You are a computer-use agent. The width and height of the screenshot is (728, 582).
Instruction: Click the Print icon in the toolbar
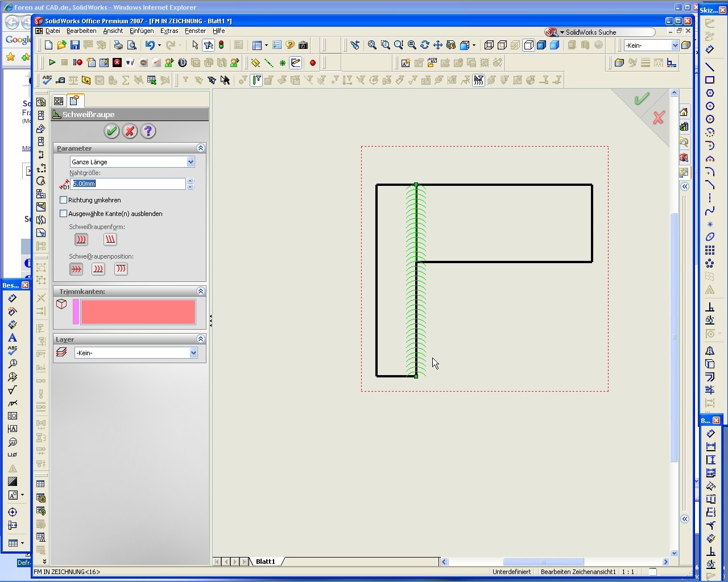coord(118,45)
